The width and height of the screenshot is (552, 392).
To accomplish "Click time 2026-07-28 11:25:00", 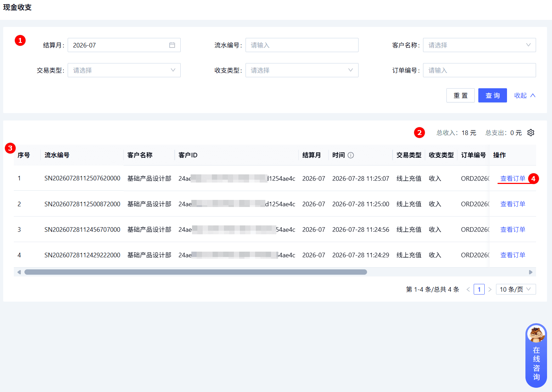I will 361,204.
